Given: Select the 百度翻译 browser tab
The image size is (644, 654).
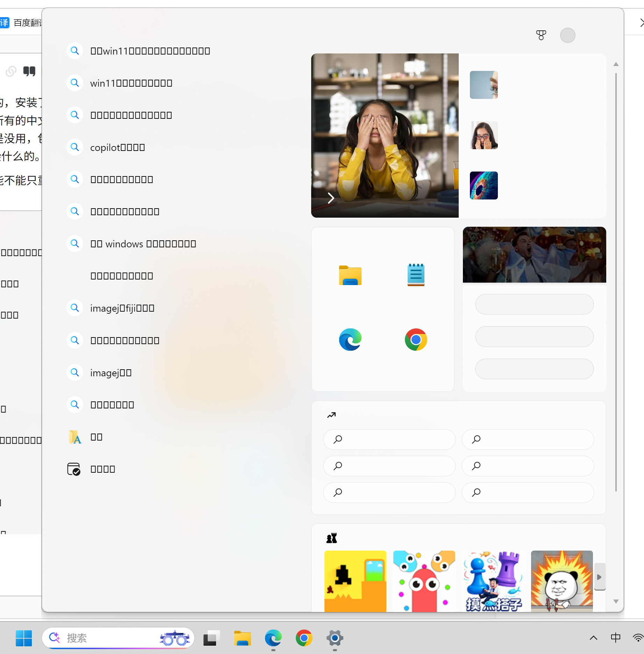Looking at the screenshot, I should (21, 23).
